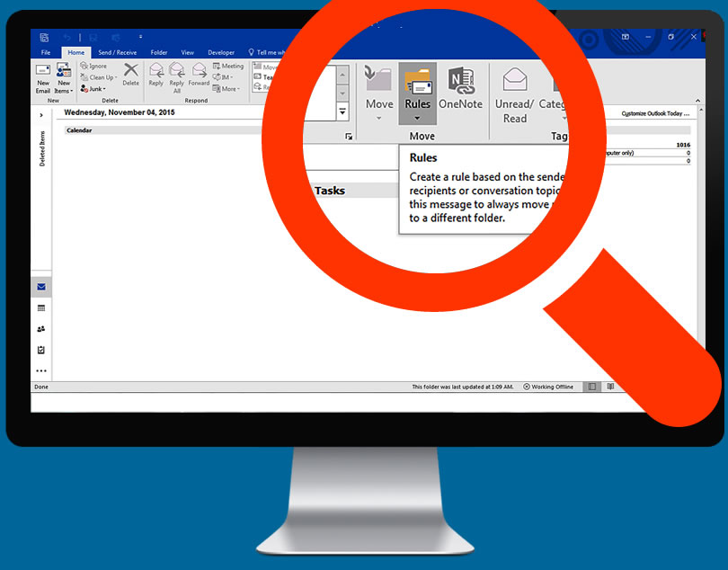The image size is (728, 570).
Task: Toggle the Working Offline status indicator
Action: pyautogui.click(x=548, y=387)
